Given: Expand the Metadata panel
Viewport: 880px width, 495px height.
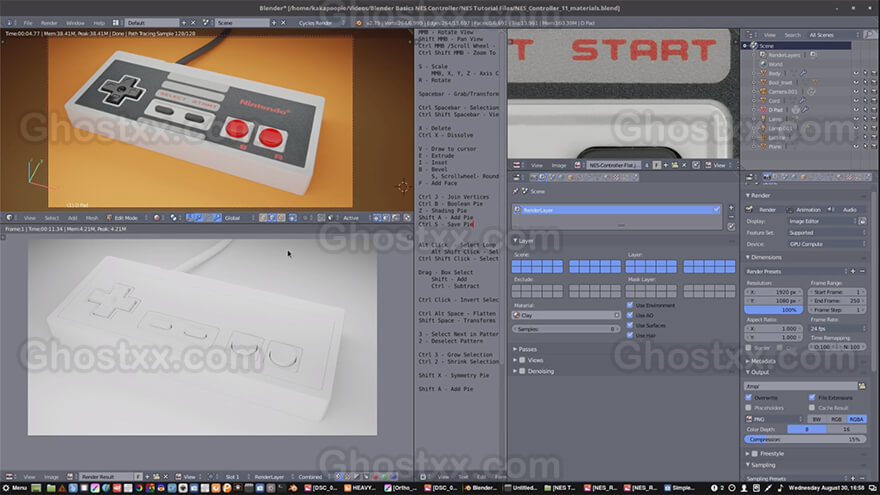Looking at the screenshot, I should [762, 361].
